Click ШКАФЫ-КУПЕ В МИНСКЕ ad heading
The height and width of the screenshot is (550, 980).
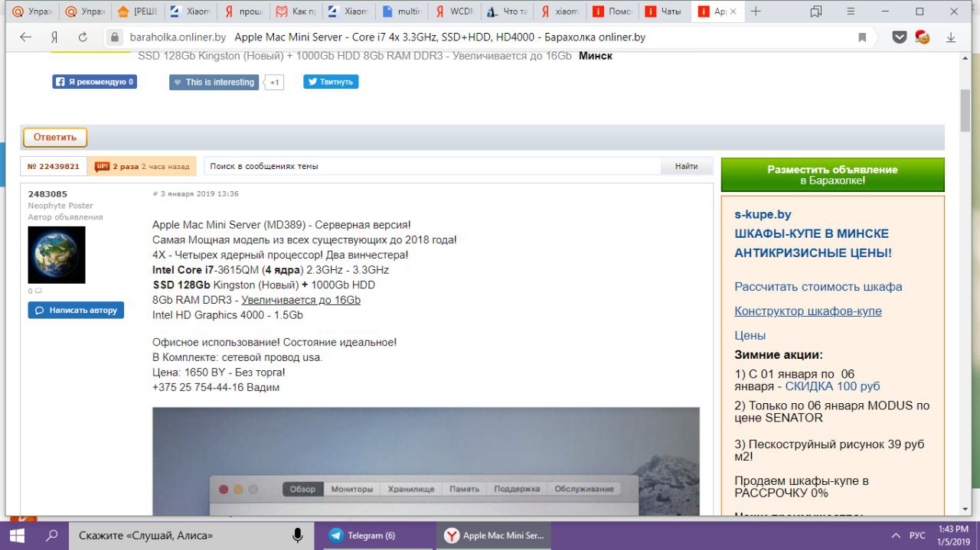[x=812, y=233]
